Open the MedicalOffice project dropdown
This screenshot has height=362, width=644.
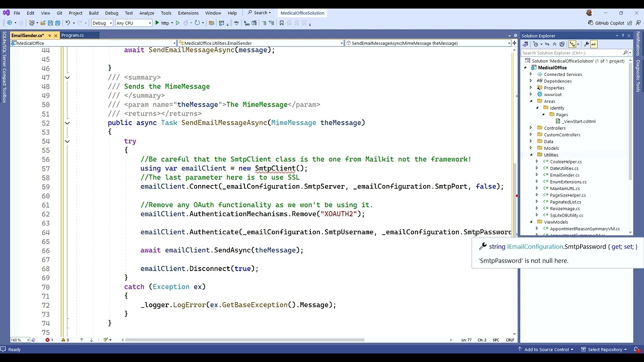tap(93, 43)
